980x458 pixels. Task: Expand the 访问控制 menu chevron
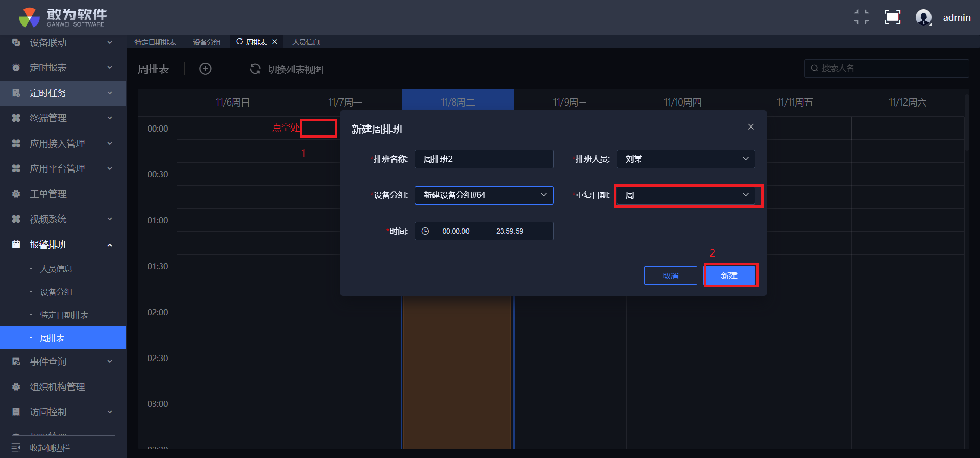click(110, 412)
